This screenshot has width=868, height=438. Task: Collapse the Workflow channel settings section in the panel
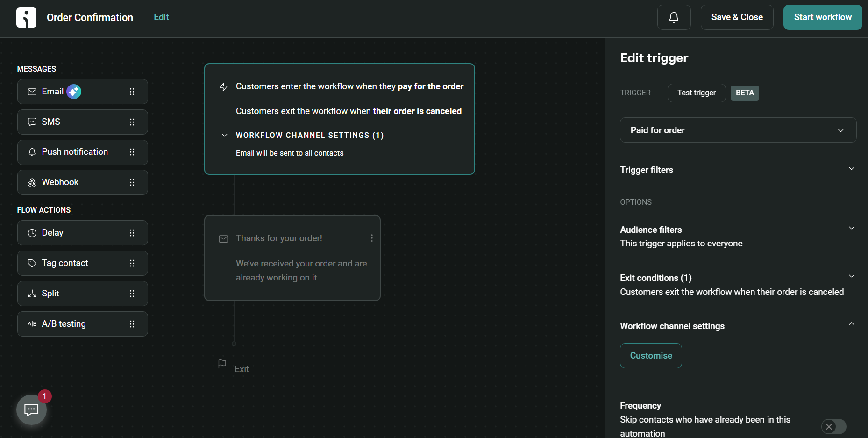pos(851,324)
